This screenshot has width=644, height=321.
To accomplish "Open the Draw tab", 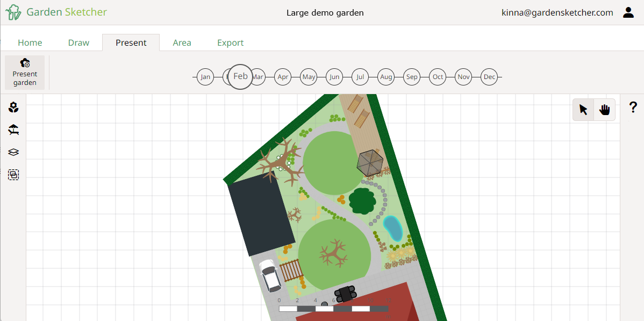I will (78, 42).
